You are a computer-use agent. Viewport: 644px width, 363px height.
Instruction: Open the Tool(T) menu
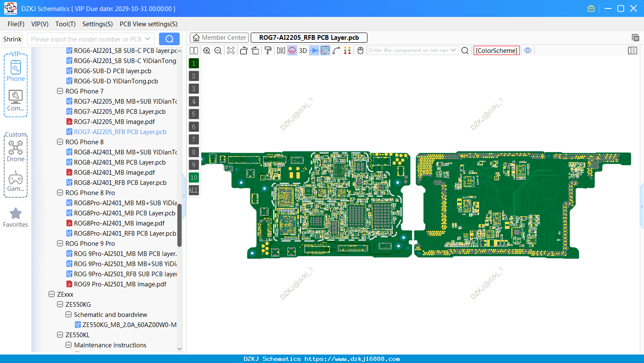66,24
